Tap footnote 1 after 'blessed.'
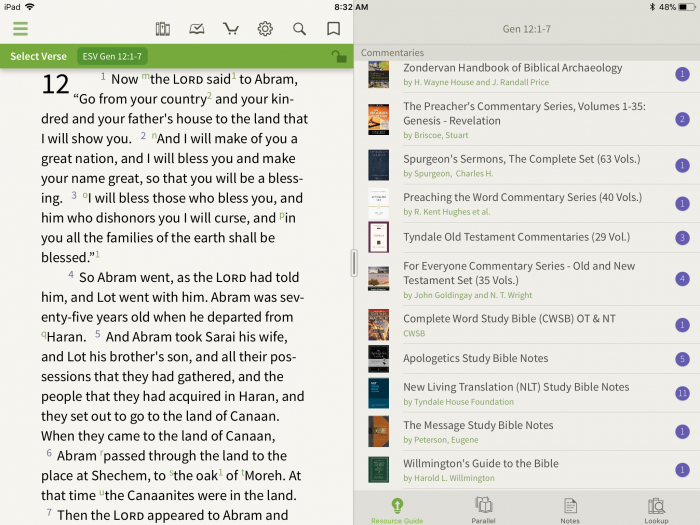 coord(97,254)
